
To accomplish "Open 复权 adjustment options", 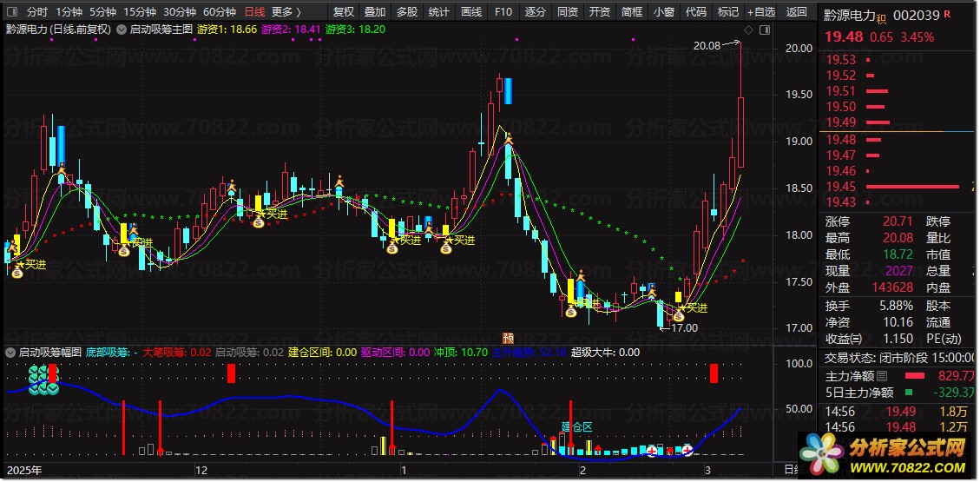I will click(x=344, y=12).
